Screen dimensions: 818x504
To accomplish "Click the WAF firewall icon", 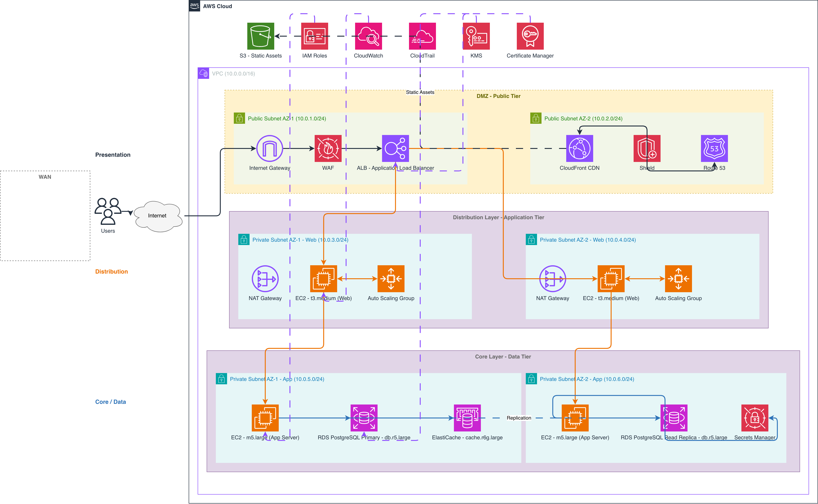I will point(328,148).
